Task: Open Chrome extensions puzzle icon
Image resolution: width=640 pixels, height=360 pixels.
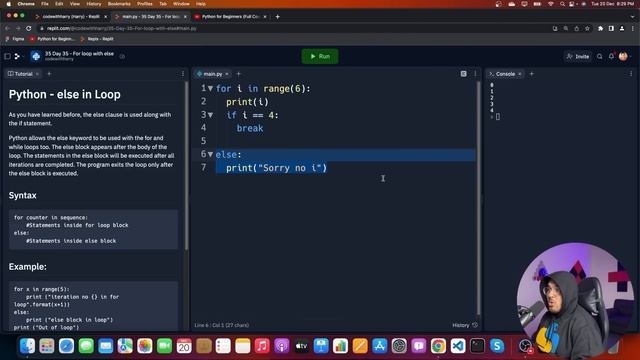Action: click(x=600, y=28)
